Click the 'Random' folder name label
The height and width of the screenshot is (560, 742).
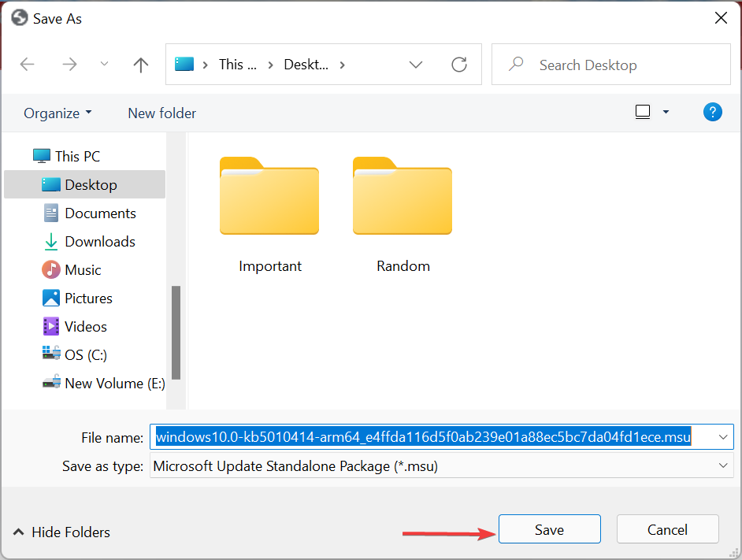tap(403, 266)
